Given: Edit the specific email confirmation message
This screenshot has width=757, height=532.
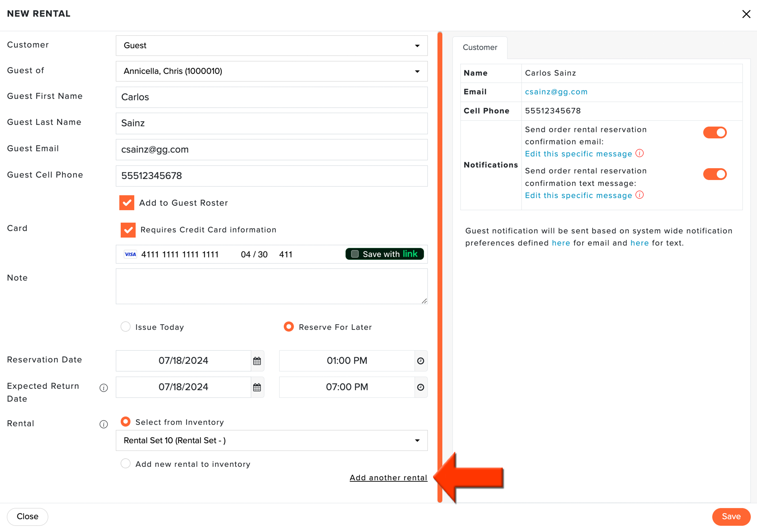Looking at the screenshot, I should (x=578, y=154).
